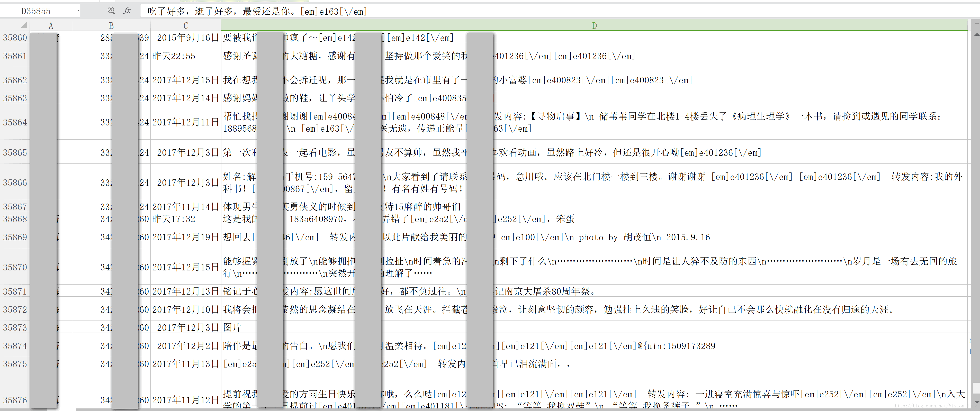
Task: Click the 图片 cell in row 35873
Action: (594, 327)
